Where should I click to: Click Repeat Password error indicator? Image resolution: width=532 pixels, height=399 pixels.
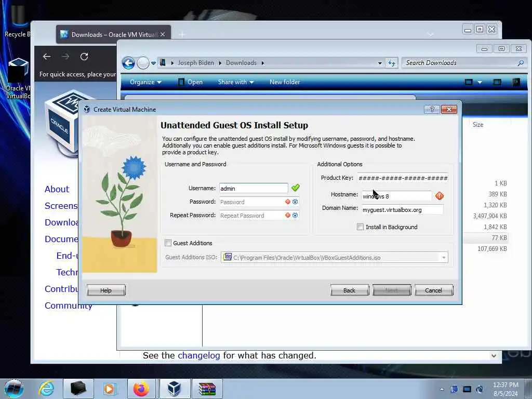click(x=288, y=215)
